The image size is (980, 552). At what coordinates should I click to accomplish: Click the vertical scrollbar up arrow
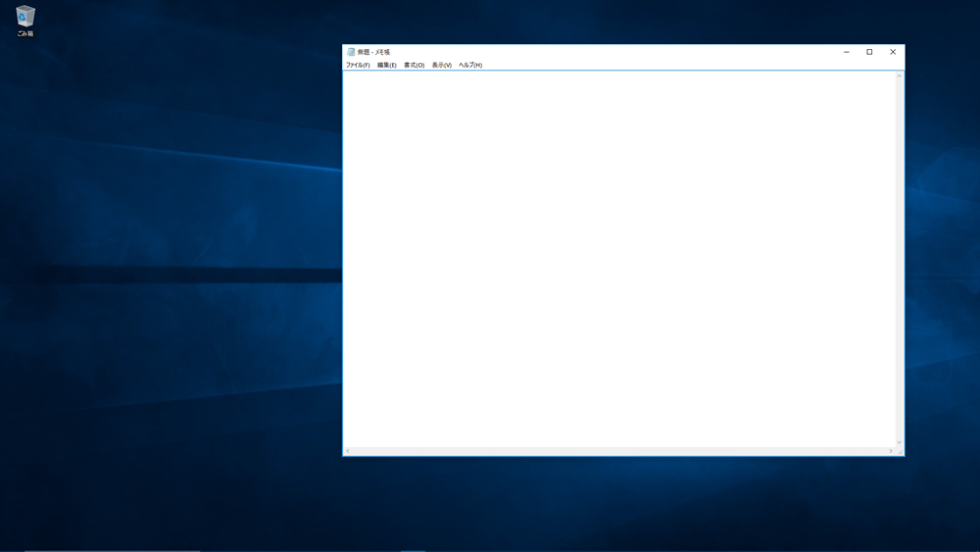coord(900,76)
